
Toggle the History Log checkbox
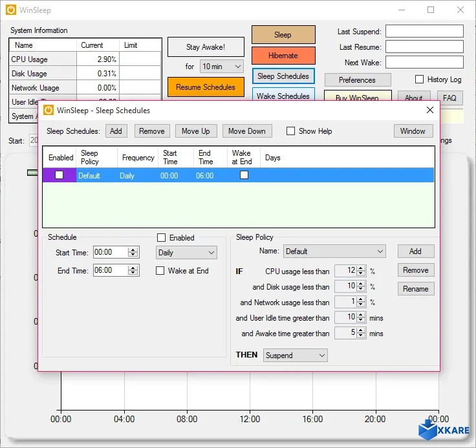point(419,80)
